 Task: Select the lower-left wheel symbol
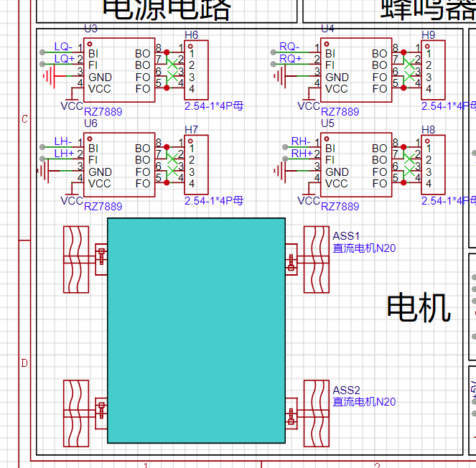tap(76, 413)
